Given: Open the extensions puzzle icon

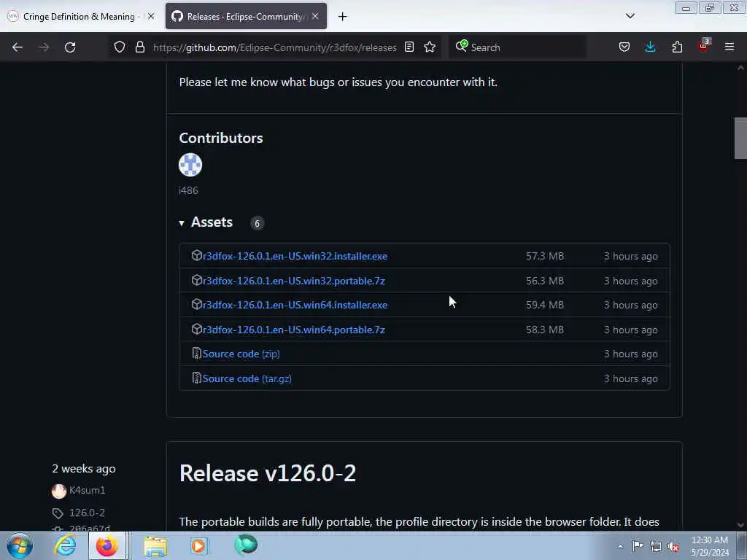Looking at the screenshot, I should click(x=677, y=47).
